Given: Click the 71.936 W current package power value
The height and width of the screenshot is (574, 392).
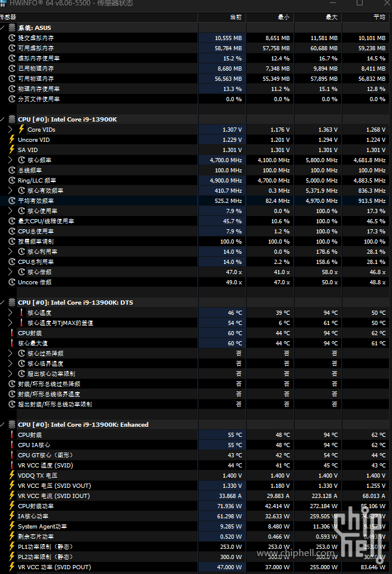Looking at the screenshot, I should click(x=229, y=506).
